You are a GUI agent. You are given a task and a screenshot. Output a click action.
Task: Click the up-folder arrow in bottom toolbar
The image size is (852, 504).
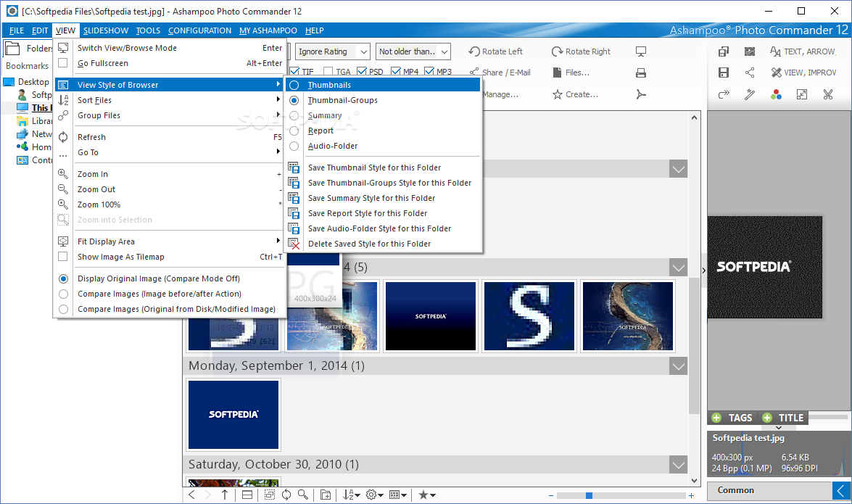224,495
